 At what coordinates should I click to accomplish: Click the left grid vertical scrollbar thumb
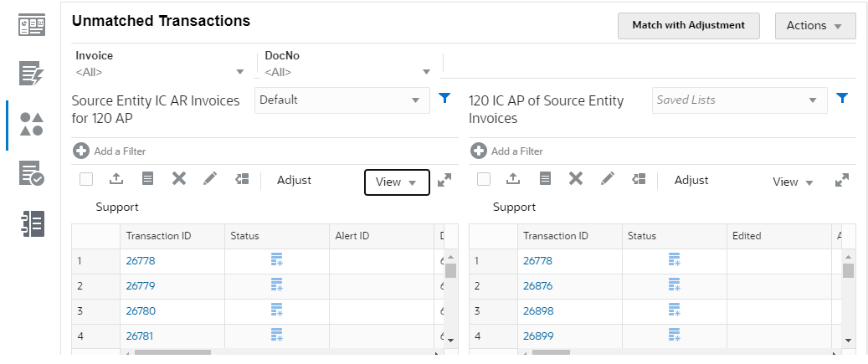point(450,270)
